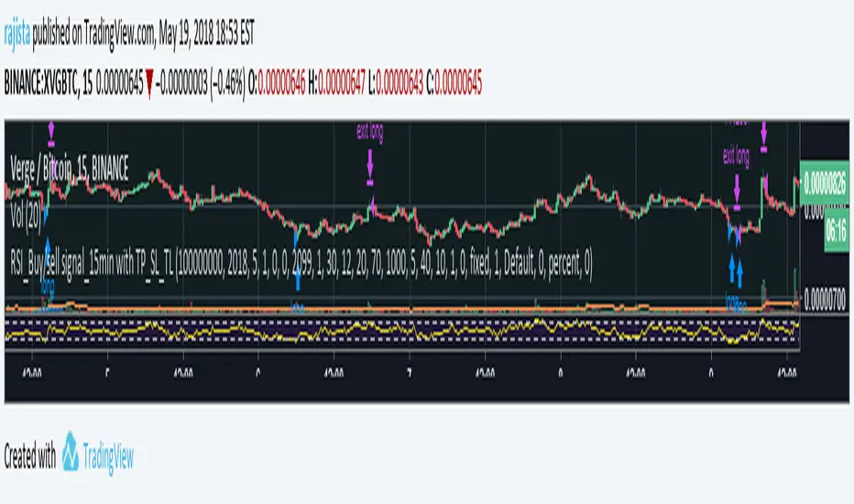The width and height of the screenshot is (854, 504).
Task: Click the TradingView logo icon
Action: [71, 451]
